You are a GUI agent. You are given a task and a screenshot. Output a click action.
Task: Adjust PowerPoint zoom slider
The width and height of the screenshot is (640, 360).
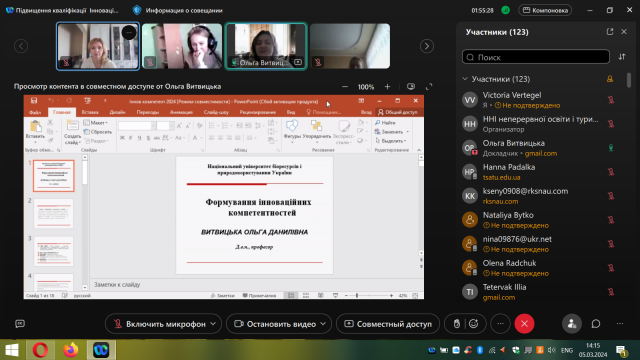click(357, 296)
